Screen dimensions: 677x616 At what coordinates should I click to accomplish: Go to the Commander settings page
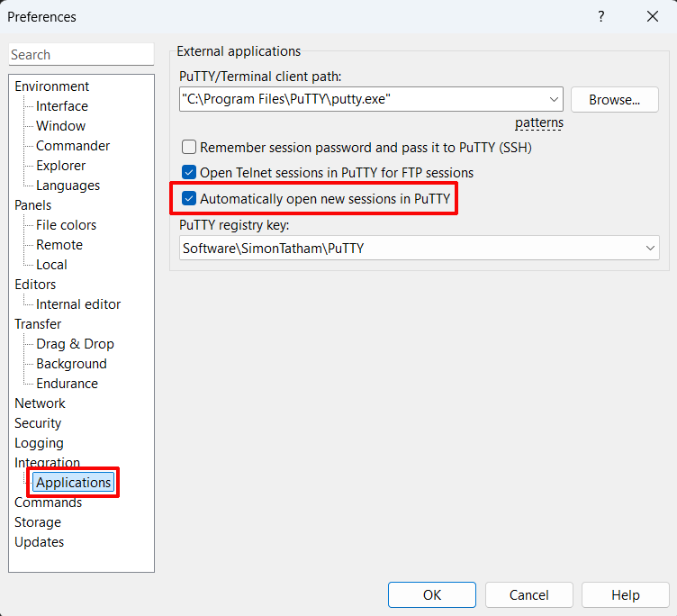tap(73, 146)
